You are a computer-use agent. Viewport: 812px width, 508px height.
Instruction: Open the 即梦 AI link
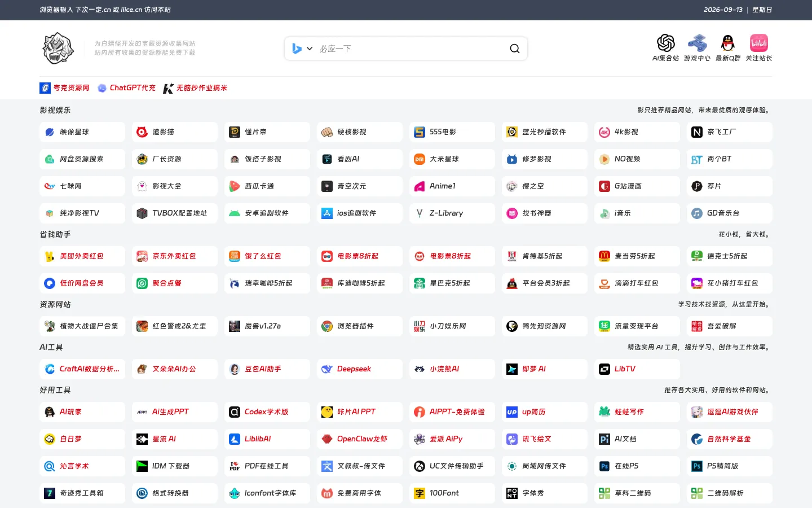coord(545,369)
